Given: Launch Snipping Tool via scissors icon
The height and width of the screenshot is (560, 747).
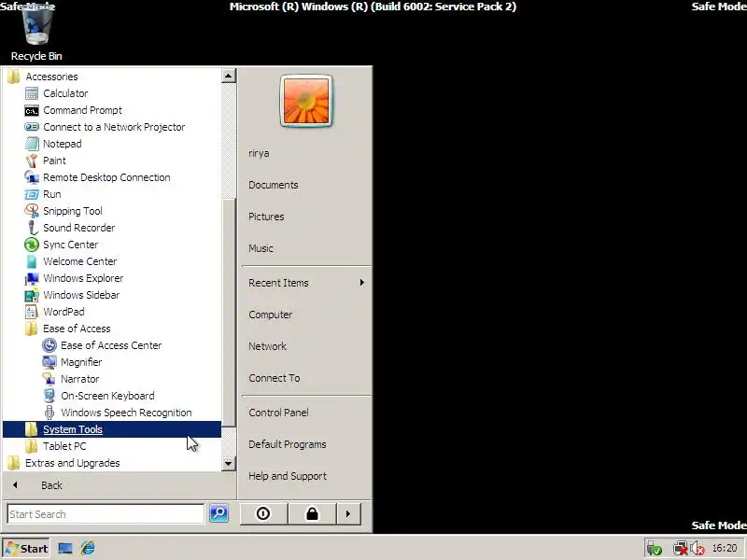Looking at the screenshot, I should (x=32, y=211).
